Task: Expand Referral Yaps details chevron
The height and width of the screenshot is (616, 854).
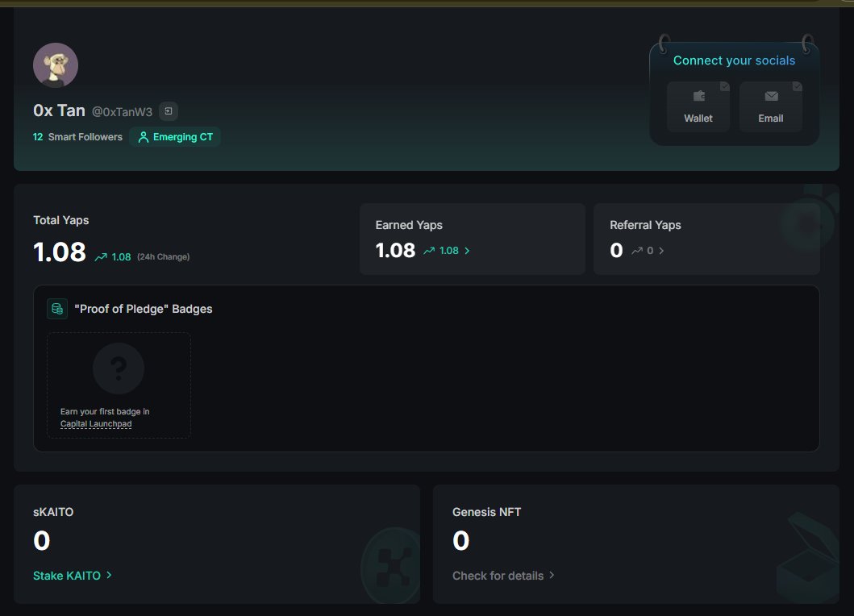Action: [x=661, y=251]
